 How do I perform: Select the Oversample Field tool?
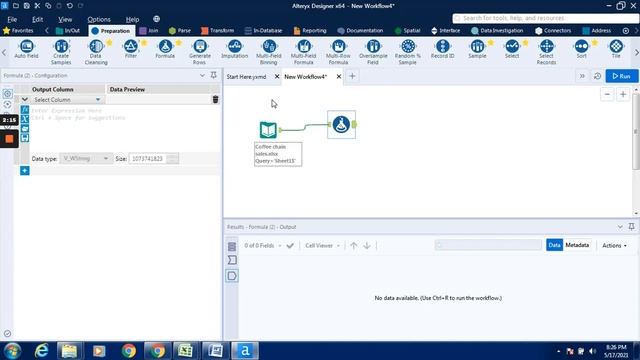click(x=373, y=52)
